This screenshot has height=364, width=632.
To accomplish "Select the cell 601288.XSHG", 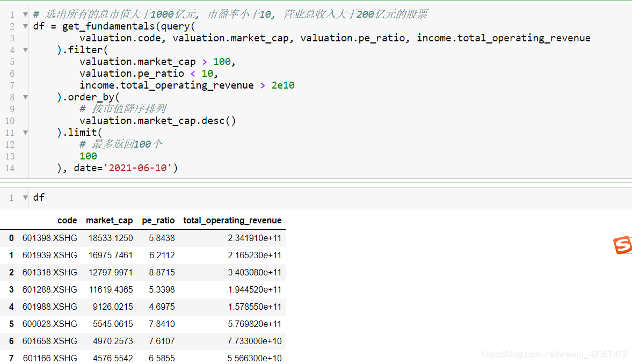I will click(49, 289).
